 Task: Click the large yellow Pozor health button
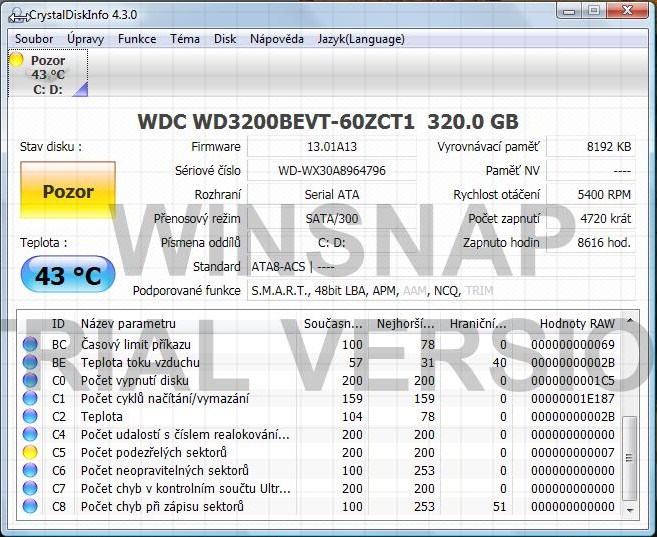(x=68, y=191)
